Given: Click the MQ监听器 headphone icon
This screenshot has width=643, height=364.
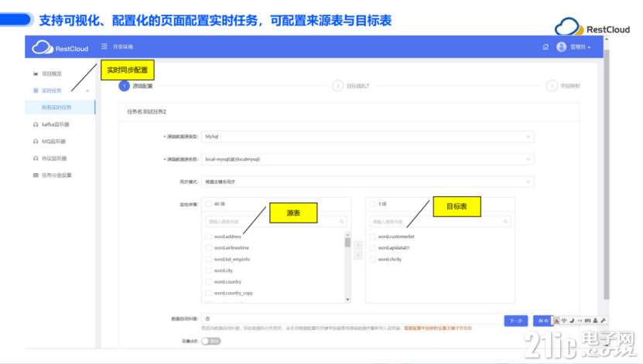Looking at the screenshot, I should click(x=36, y=141).
